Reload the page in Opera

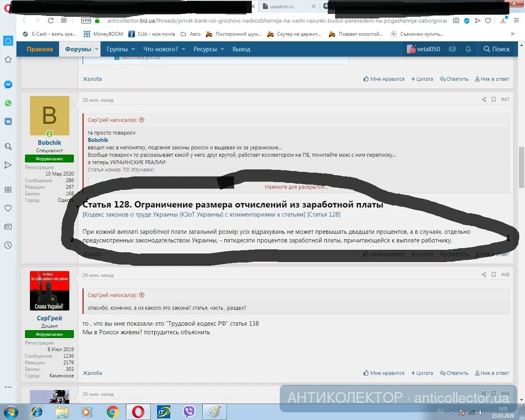(x=50, y=21)
